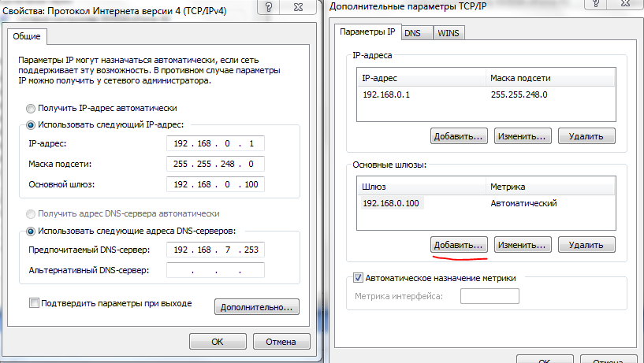Open the WINS tab

(x=448, y=33)
